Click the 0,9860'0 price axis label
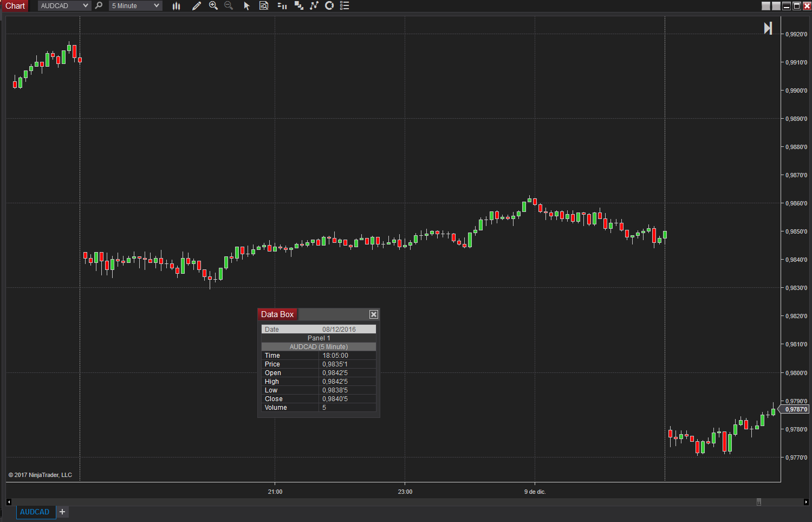This screenshot has width=812, height=522. (796, 203)
